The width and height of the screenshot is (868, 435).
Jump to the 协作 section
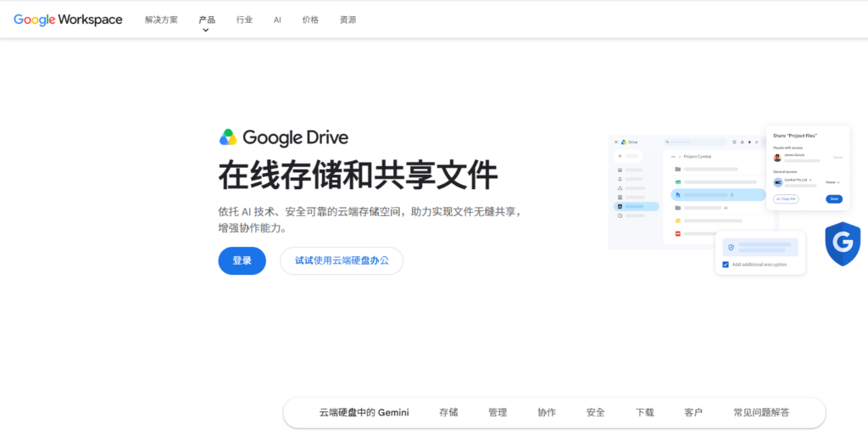pos(547,412)
